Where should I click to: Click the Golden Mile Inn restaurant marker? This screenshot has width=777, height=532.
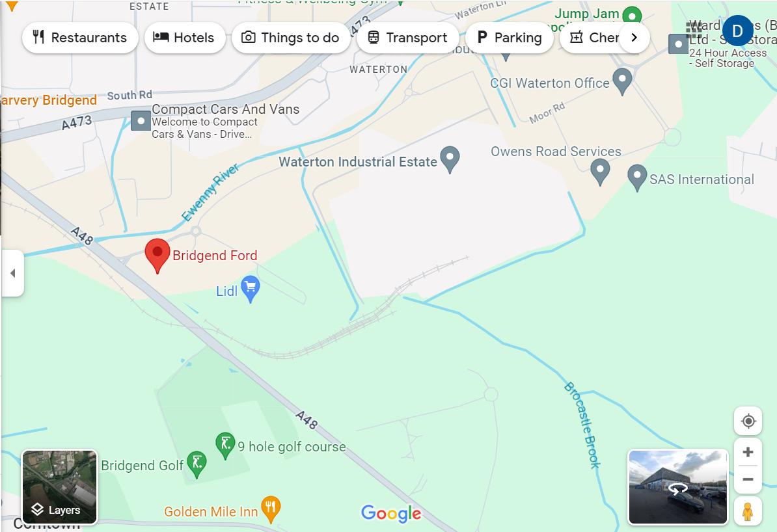(271, 509)
